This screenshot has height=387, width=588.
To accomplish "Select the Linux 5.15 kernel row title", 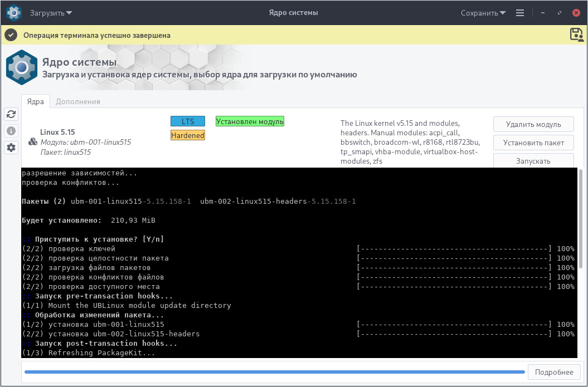I will coord(57,132).
